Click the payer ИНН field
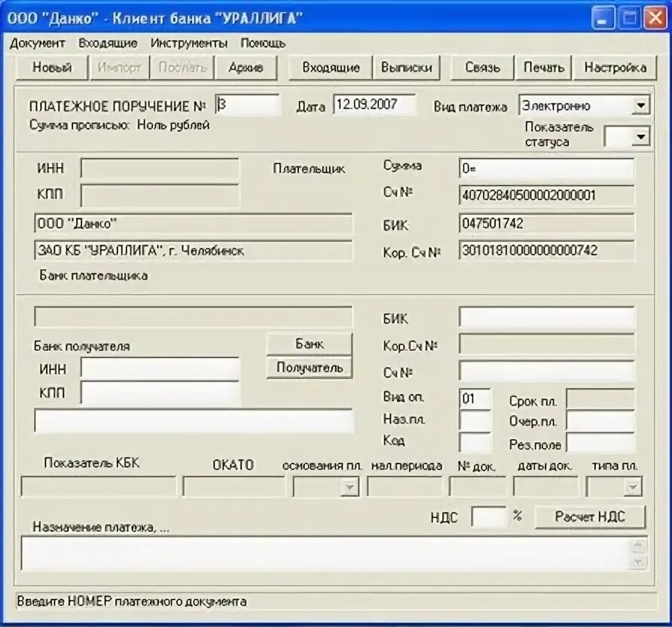 160,168
